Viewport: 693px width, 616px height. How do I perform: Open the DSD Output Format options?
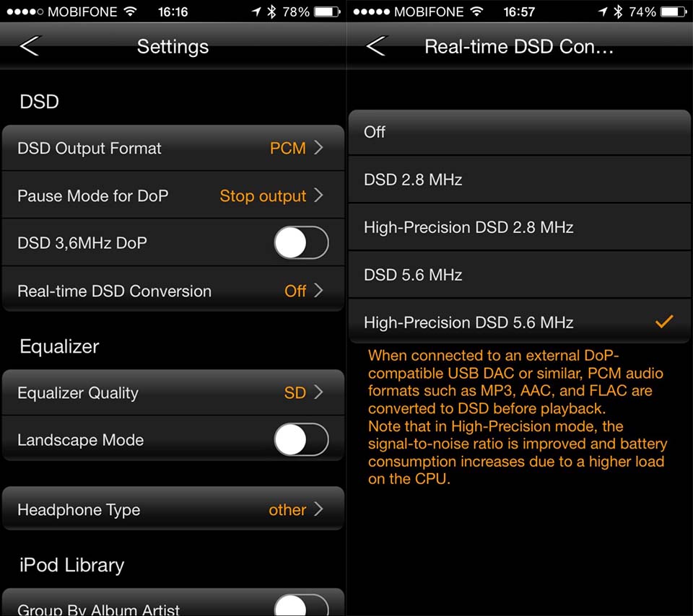coord(173,148)
